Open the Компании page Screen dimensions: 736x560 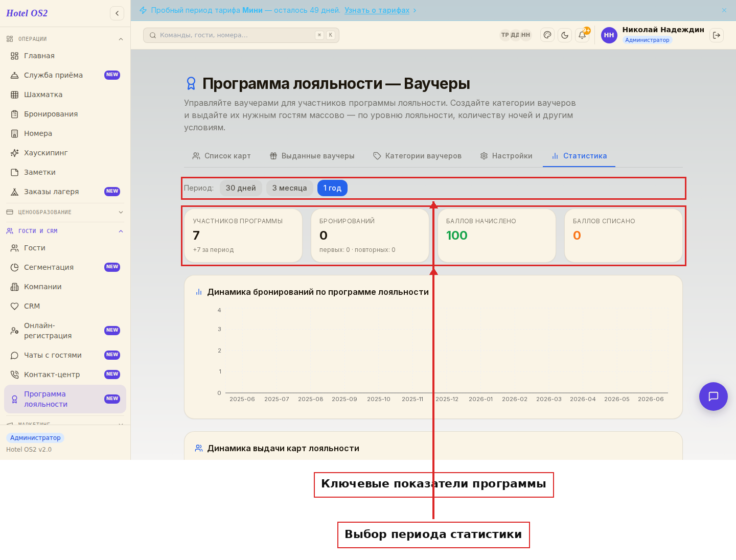65,287
